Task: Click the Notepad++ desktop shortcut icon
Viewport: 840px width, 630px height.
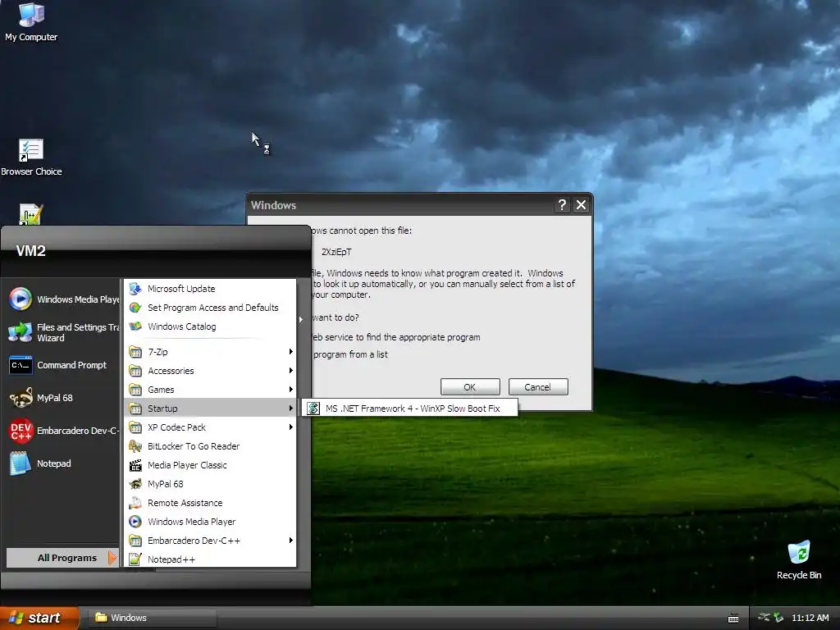Action: (x=30, y=214)
